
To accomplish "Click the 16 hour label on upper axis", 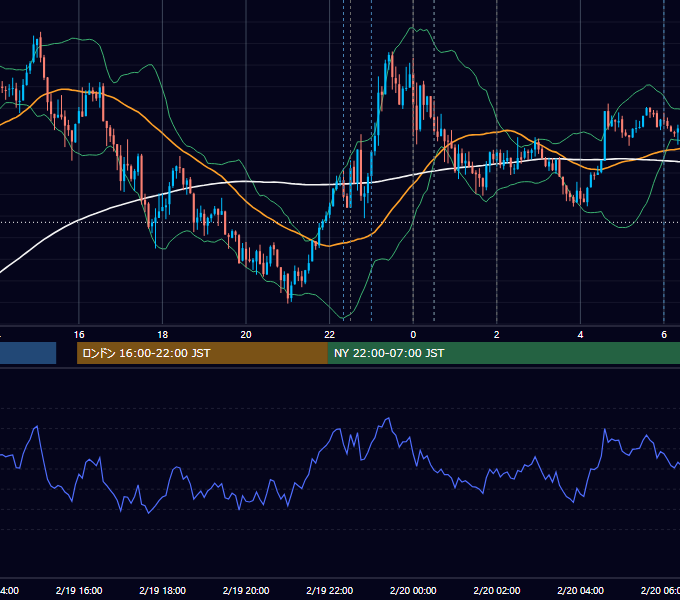I will point(79,335).
